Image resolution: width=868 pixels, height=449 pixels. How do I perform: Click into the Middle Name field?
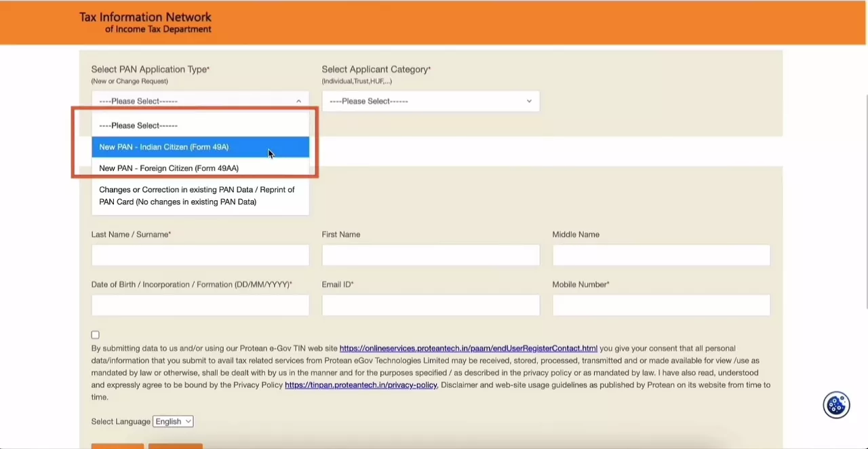(661, 255)
